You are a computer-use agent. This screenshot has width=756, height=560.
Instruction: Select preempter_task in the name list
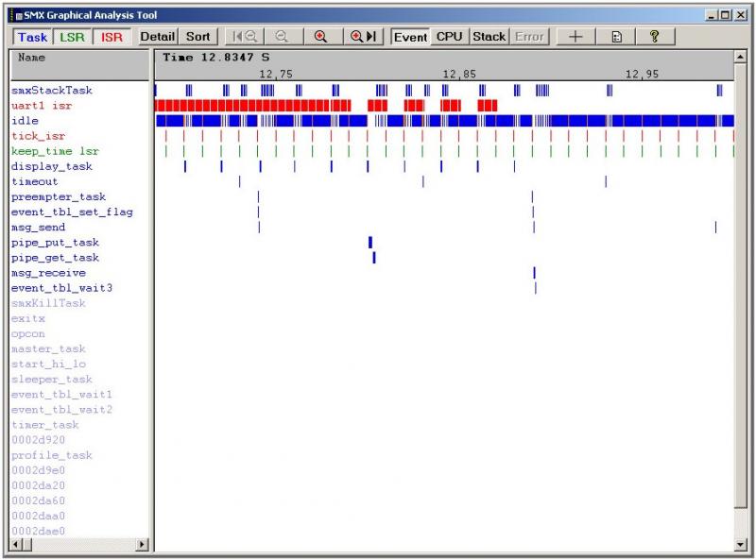[59, 196]
